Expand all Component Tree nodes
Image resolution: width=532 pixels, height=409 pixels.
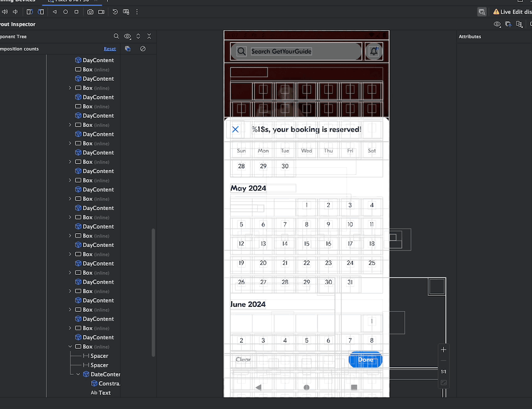click(x=138, y=36)
